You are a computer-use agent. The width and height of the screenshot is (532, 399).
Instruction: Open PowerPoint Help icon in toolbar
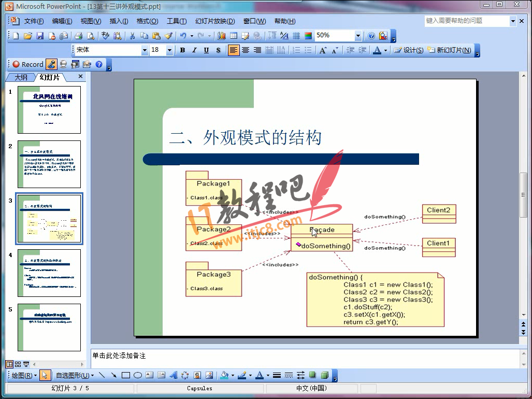371,36
